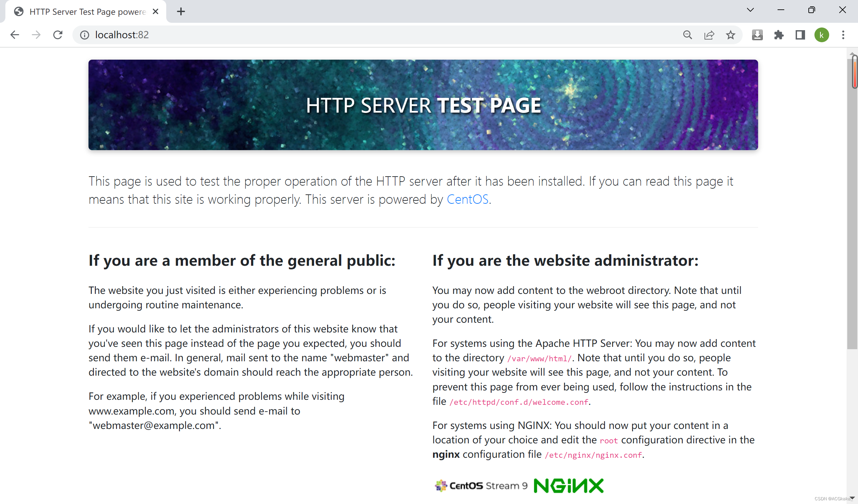Image resolution: width=858 pixels, height=504 pixels.
Task: View site information icon in address bar
Action: coord(84,35)
